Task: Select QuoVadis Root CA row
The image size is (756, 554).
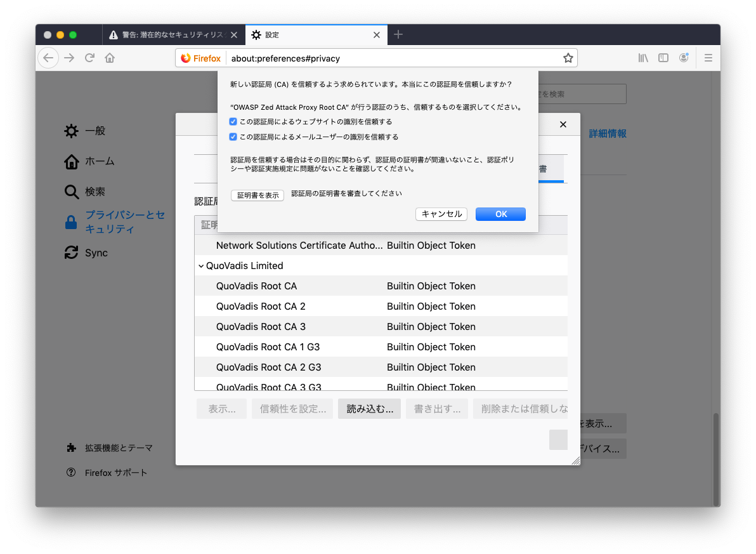Action: (x=381, y=286)
